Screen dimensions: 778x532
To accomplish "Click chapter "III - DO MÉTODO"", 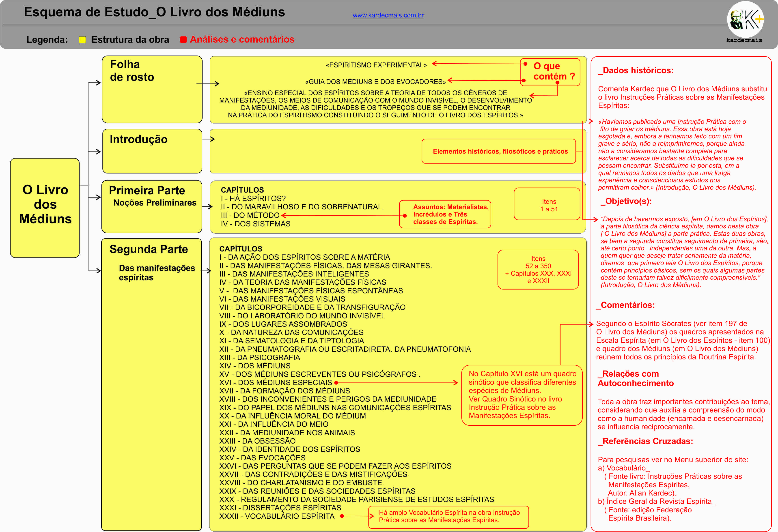I will [250, 215].
